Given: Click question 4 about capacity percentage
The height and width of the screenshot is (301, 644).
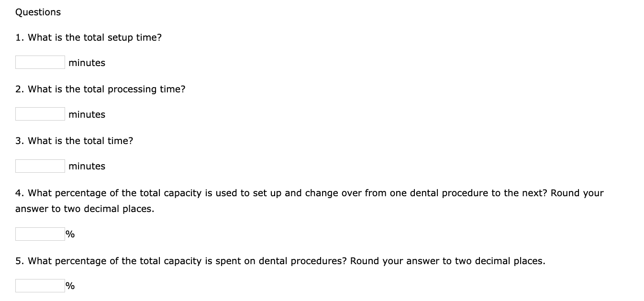Looking at the screenshot, I should pyautogui.click(x=310, y=193).
